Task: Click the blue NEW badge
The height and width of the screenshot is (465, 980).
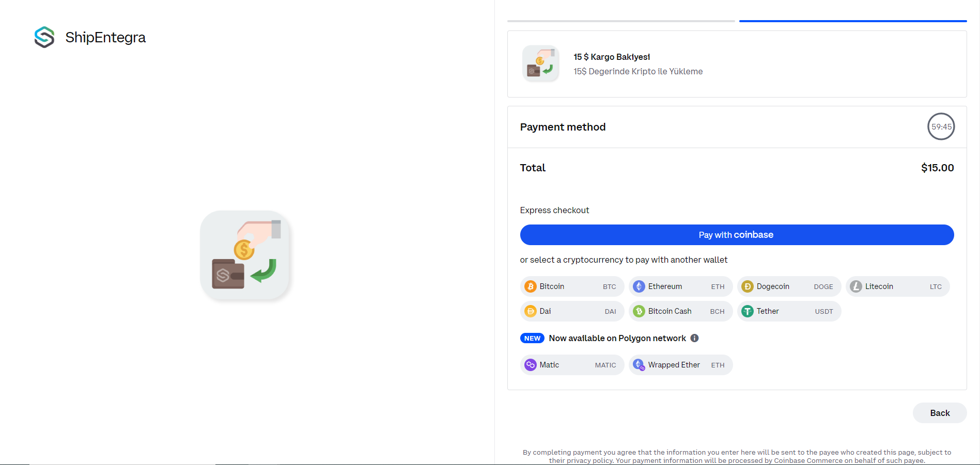Action: (x=532, y=338)
